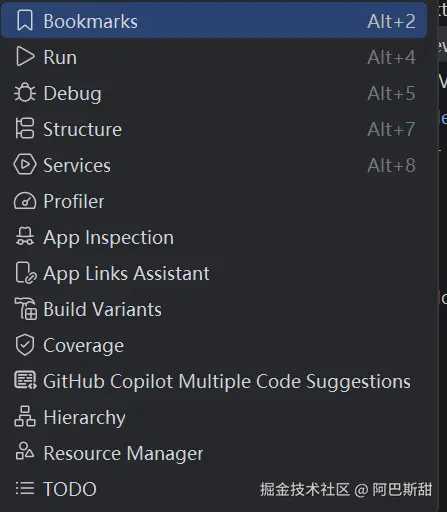The height and width of the screenshot is (512, 447).
Task: Select Run from the tool windows list
Action: point(214,57)
